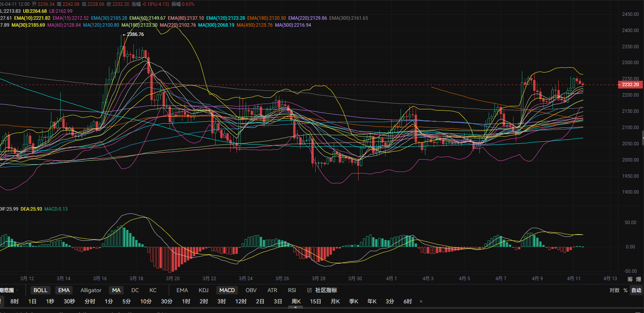The height and width of the screenshot is (313, 644).
Task: Turn off the MACD sub-indicator
Action: (227, 290)
